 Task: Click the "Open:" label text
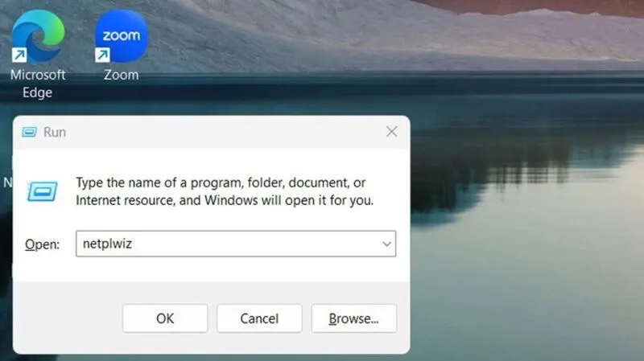tap(42, 244)
